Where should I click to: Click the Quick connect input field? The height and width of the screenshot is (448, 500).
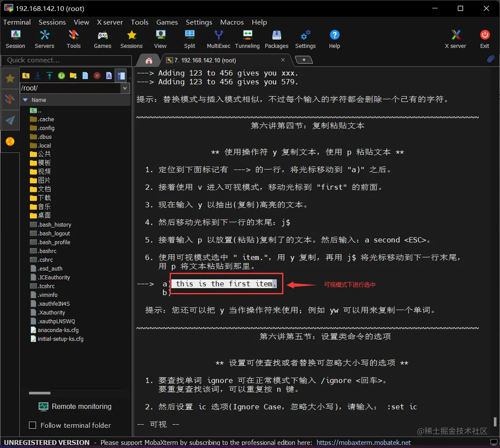pos(66,60)
